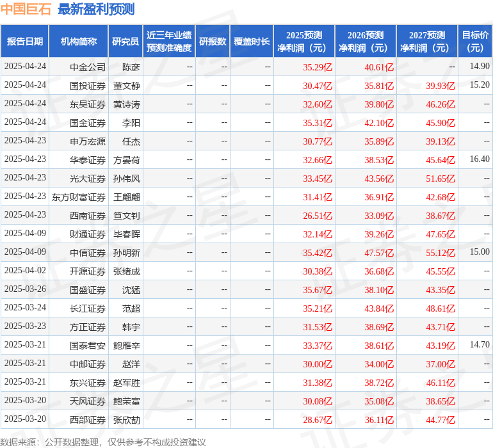Select institution 国金证券
The height and width of the screenshot is (448, 493).
click(x=88, y=123)
